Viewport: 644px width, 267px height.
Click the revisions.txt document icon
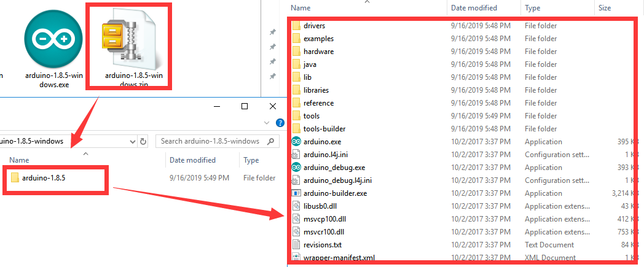coord(297,245)
